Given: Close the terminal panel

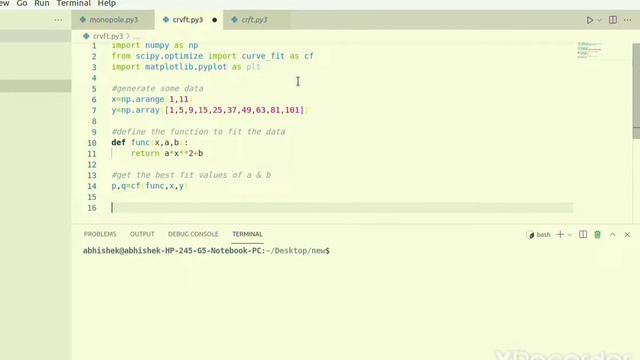Looking at the screenshot, I should coord(627,235).
